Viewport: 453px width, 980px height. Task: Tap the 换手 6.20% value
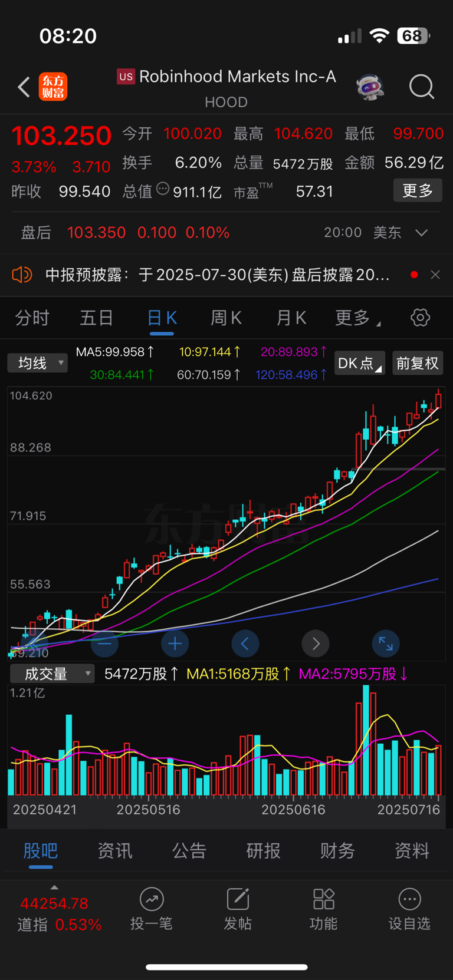[x=198, y=163]
